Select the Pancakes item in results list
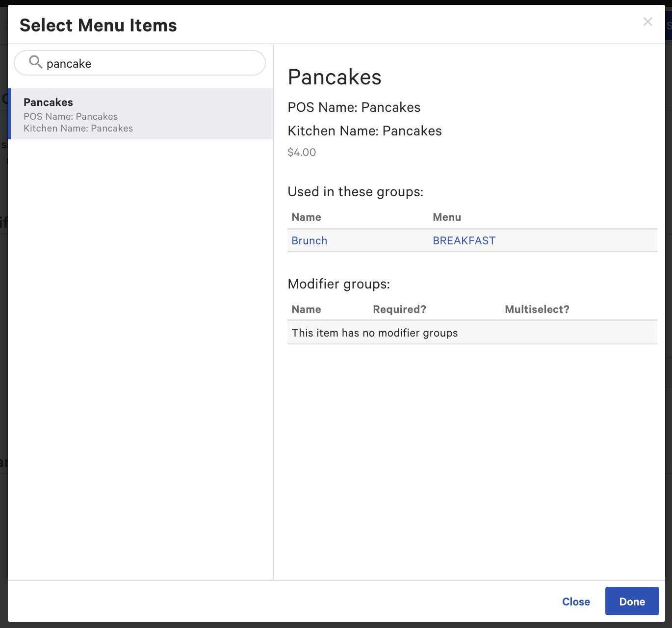Screen dimensions: 672x628 [140, 114]
